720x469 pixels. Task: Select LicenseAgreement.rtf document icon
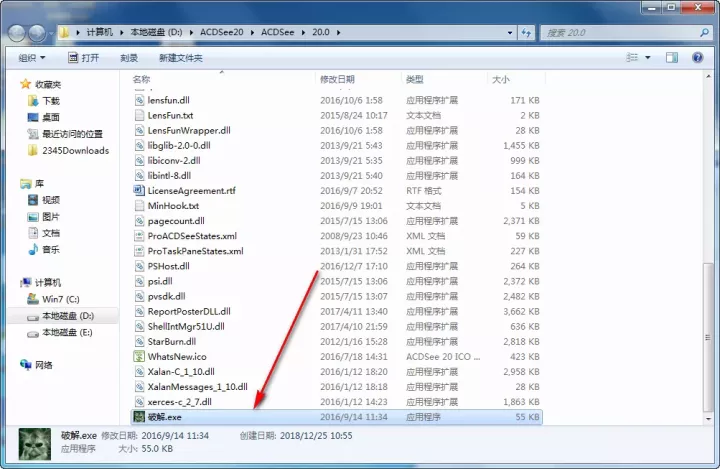pos(140,190)
